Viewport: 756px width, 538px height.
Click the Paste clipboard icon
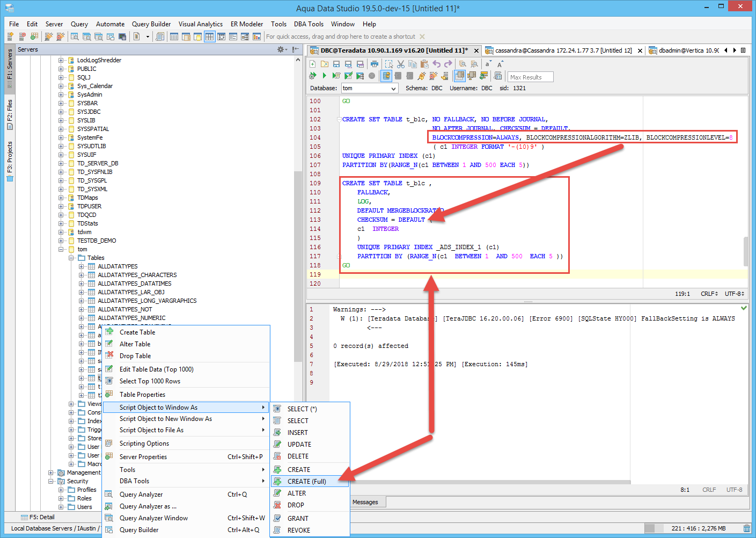tap(424, 64)
